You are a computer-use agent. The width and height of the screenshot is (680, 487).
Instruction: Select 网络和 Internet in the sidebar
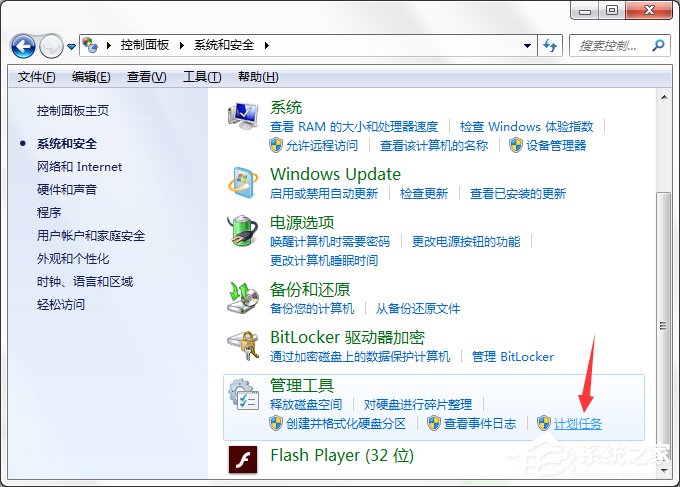click(79, 167)
